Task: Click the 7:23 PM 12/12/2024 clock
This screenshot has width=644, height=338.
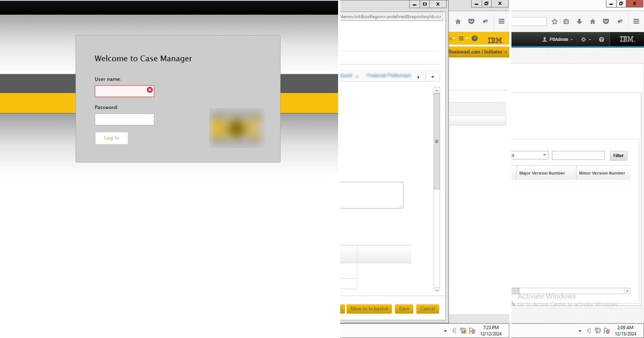Action: [x=491, y=330]
